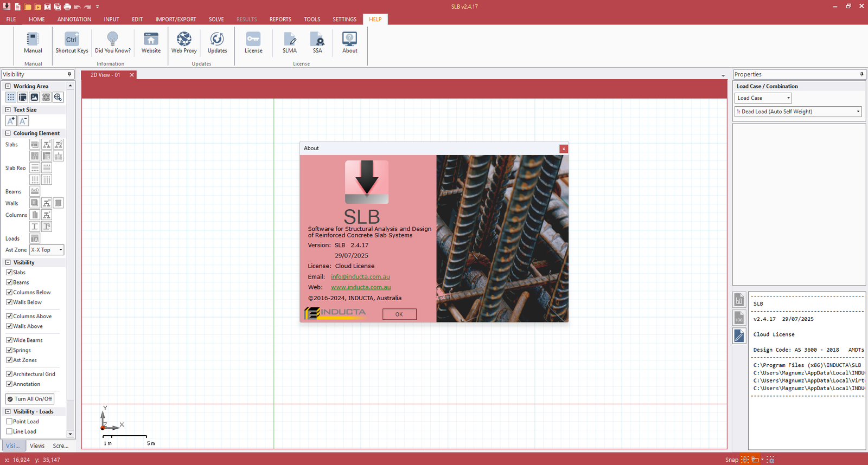The width and height of the screenshot is (868, 465).
Task: Select the Loads colouring icon
Action: point(35,238)
